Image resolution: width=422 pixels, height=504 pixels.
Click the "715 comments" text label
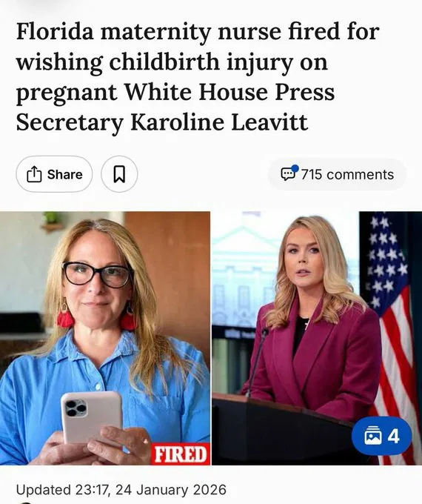[x=347, y=174]
